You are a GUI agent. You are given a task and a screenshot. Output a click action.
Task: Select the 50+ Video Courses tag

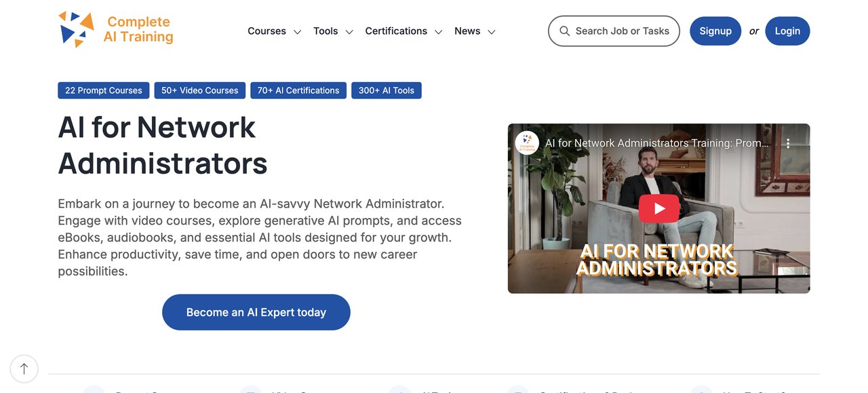click(x=200, y=90)
